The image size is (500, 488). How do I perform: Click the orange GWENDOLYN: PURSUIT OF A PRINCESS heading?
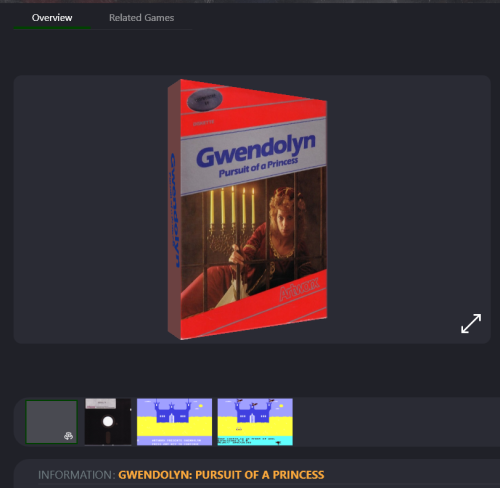221,475
